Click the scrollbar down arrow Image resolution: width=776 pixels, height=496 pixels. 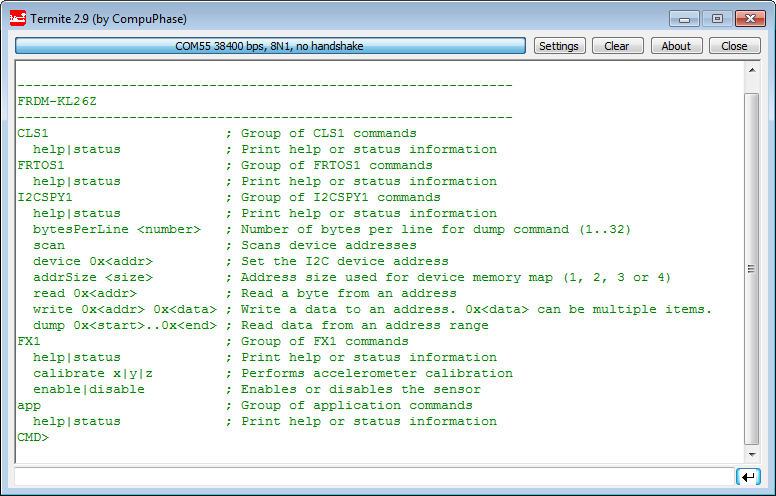point(752,453)
